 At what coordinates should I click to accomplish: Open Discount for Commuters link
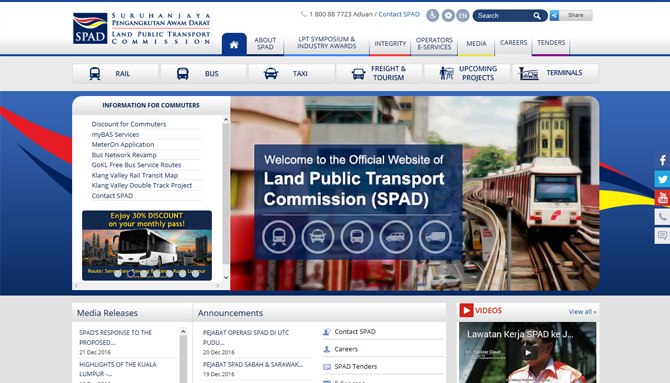[x=129, y=124]
